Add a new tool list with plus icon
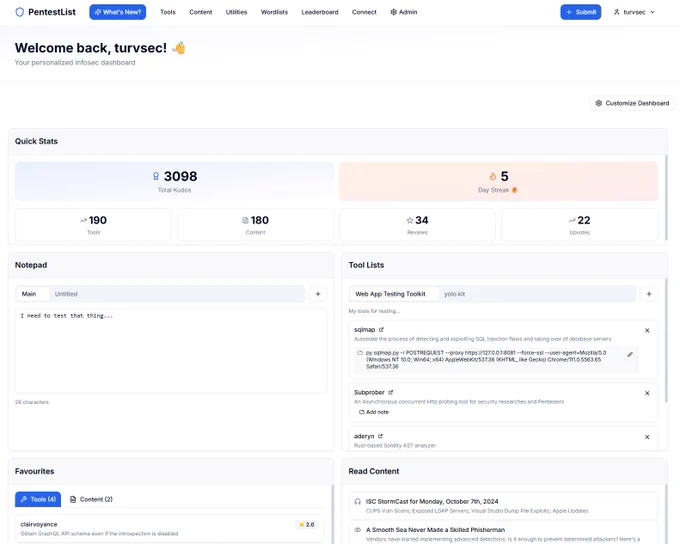680x544 pixels. [x=649, y=294]
